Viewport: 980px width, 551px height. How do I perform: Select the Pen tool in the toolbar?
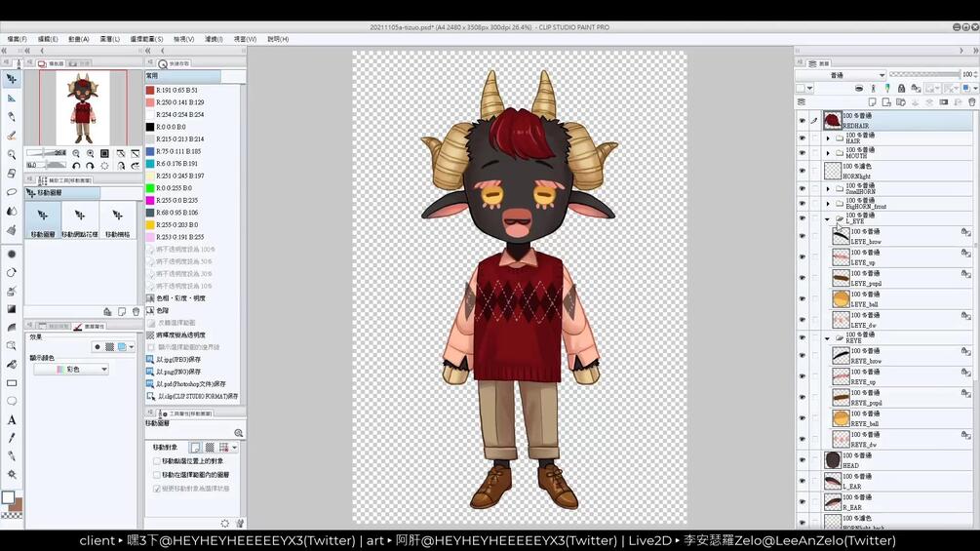pos(12,117)
